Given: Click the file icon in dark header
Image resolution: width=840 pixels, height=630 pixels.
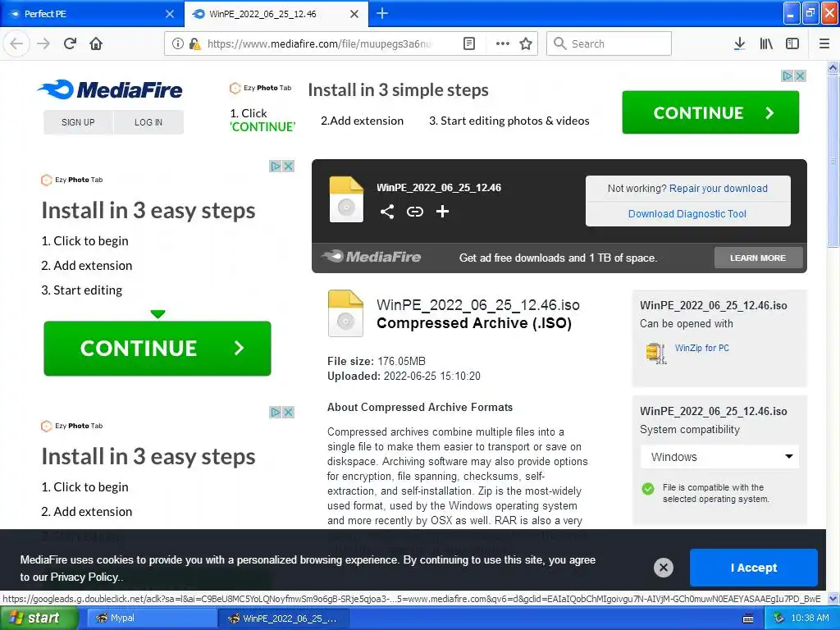Looking at the screenshot, I should 346,199.
